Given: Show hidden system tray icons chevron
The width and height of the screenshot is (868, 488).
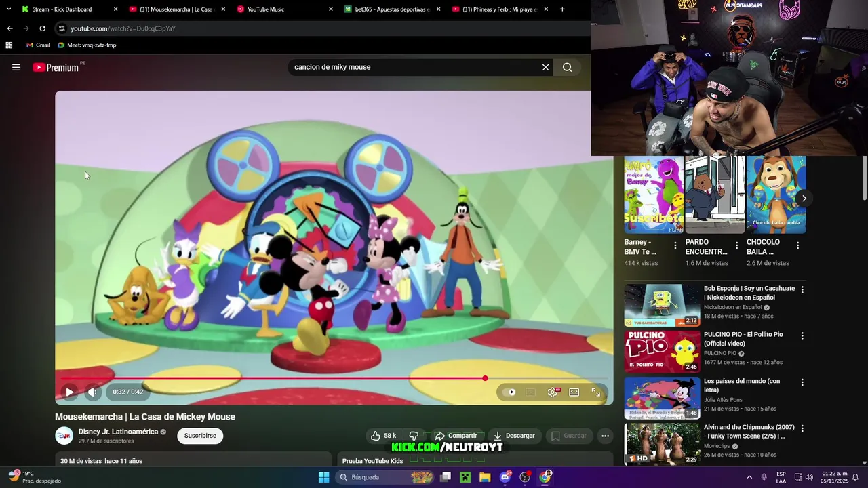Looking at the screenshot, I should point(749,477).
